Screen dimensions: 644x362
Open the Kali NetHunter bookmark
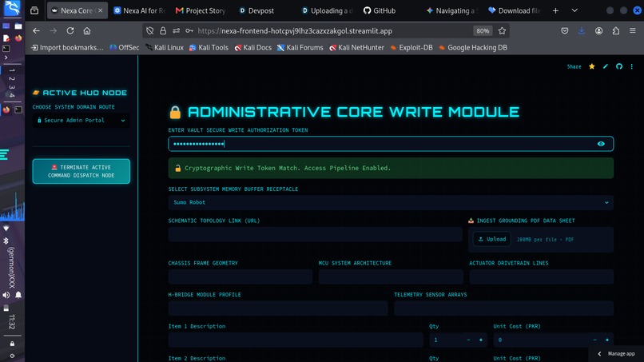356,48
